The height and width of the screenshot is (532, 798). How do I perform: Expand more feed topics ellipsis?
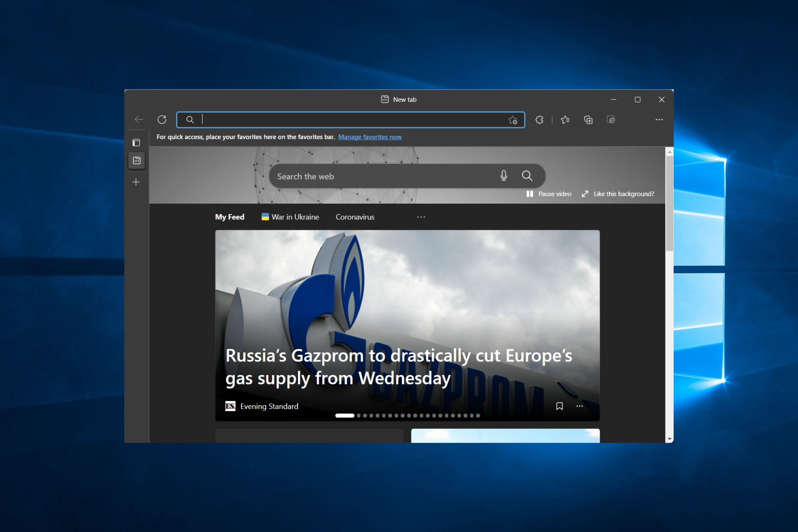click(x=421, y=217)
